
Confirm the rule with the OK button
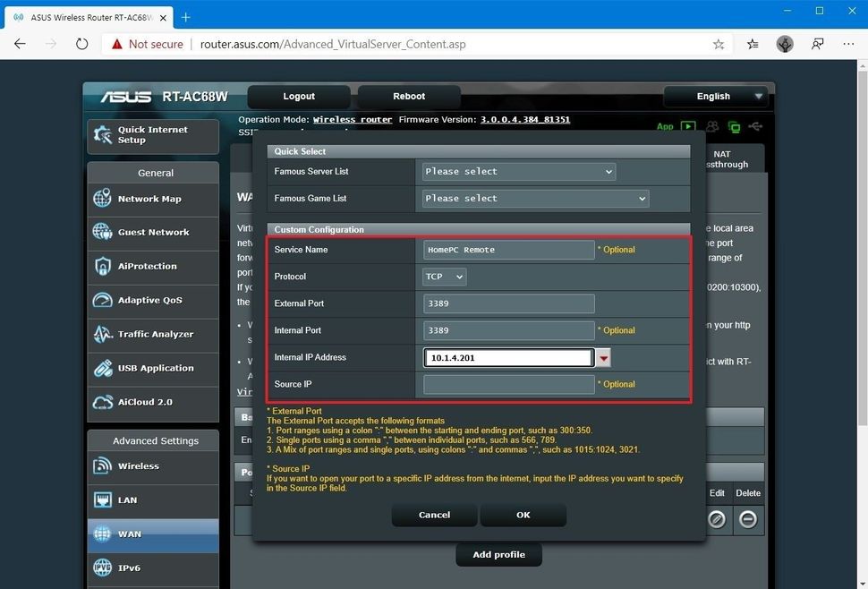[523, 515]
